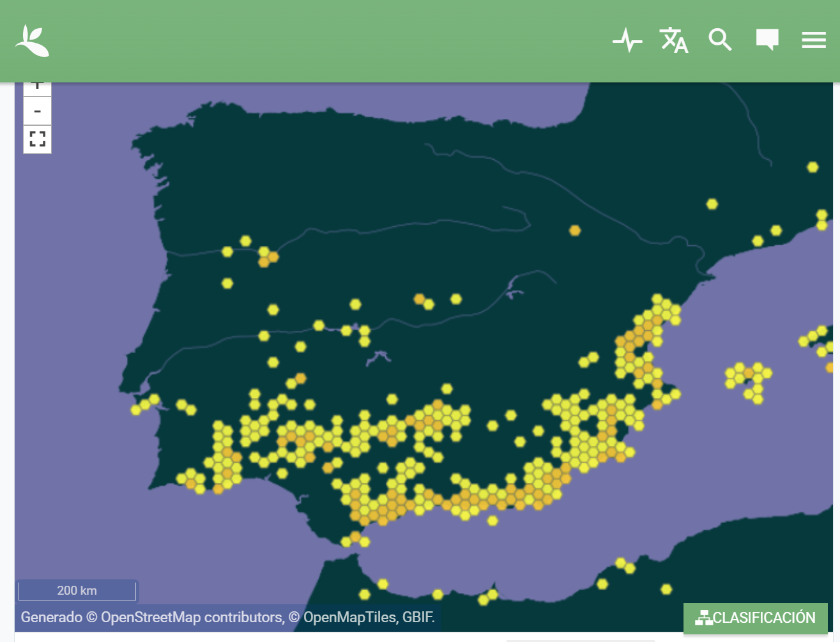Open the feedback speech bubble icon
The height and width of the screenshot is (642, 840).
coord(767,40)
